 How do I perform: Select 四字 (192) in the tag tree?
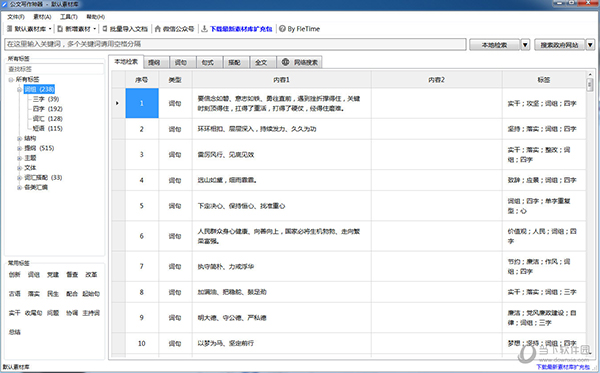(47, 109)
